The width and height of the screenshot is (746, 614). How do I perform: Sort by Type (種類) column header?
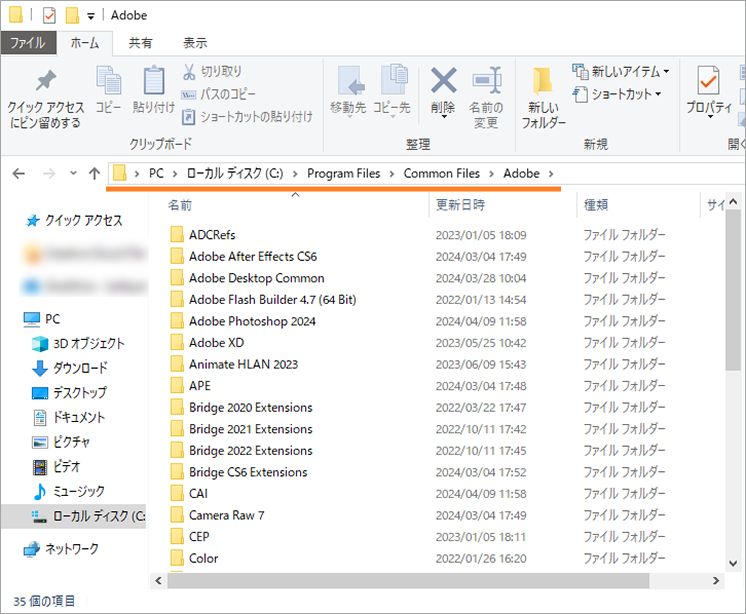point(596,205)
